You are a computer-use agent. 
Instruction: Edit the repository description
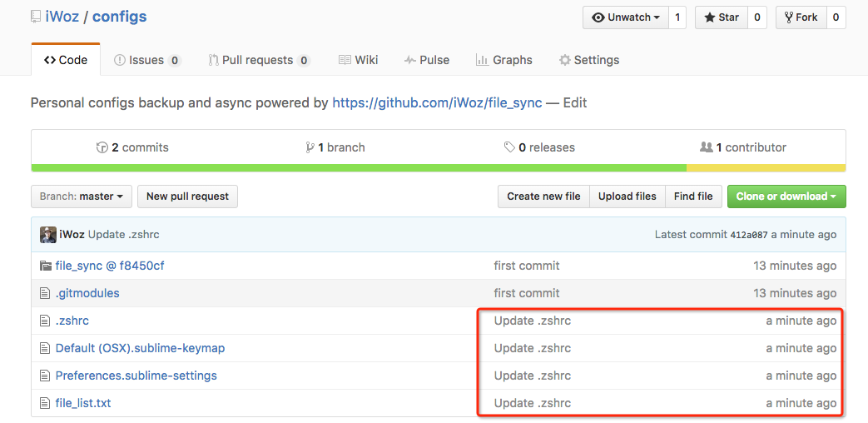point(575,103)
